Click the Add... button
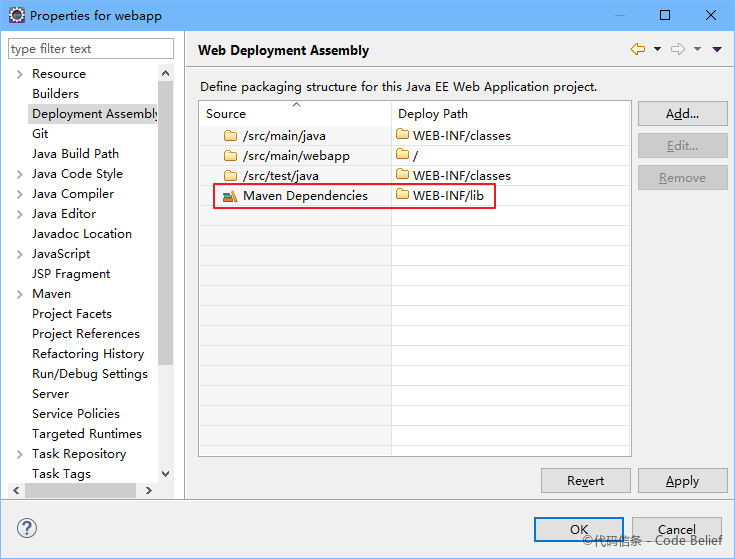Viewport: 735px width, 559px height. tap(682, 113)
